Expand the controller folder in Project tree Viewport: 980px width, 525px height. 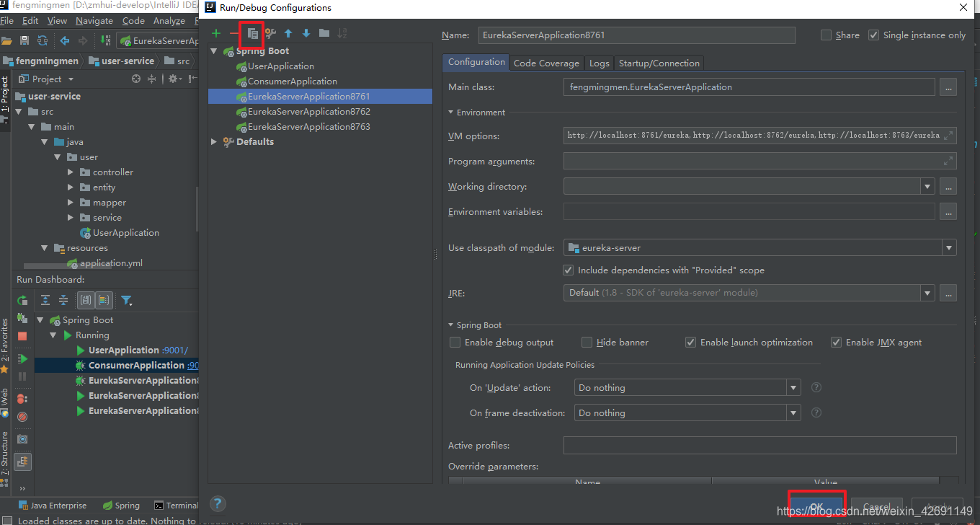tap(70, 172)
